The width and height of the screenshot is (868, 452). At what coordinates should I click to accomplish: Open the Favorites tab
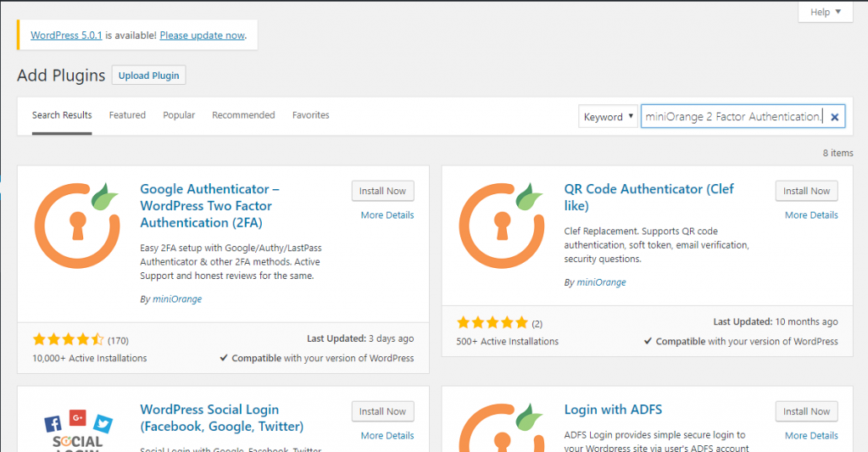(x=310, y=115)
